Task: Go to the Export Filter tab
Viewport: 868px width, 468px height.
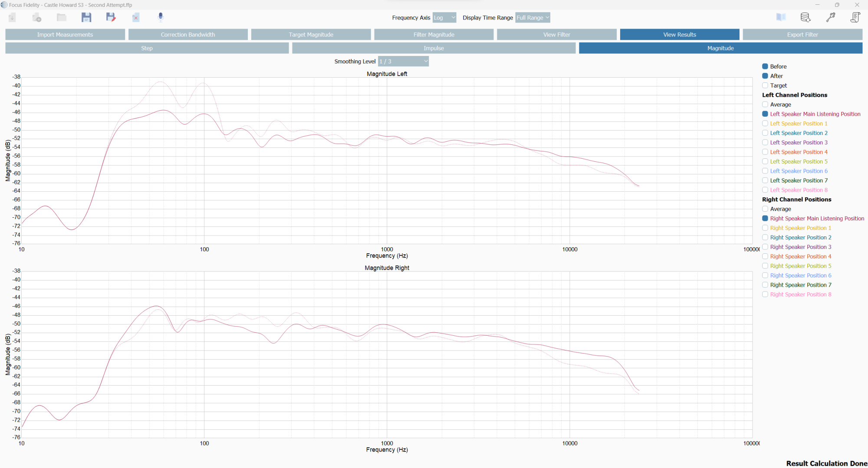Action: coord(802,35)
